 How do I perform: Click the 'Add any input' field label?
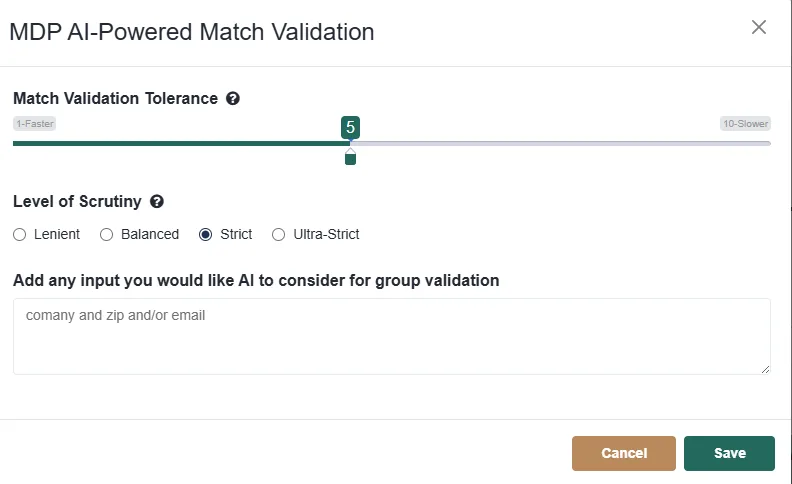pyautogui.click(x=256, y=280)
